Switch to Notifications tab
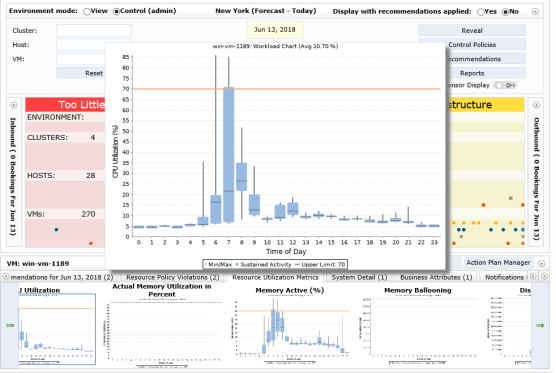Viewport: 556px width, 373px height. [x=505, y=277]
